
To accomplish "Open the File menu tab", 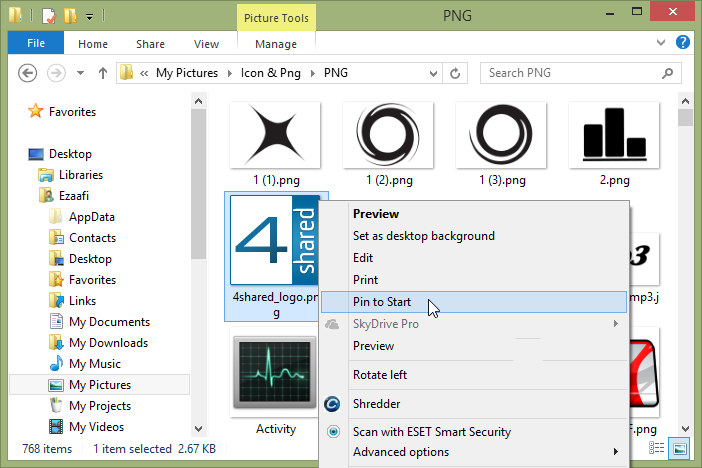I will 35,44.
